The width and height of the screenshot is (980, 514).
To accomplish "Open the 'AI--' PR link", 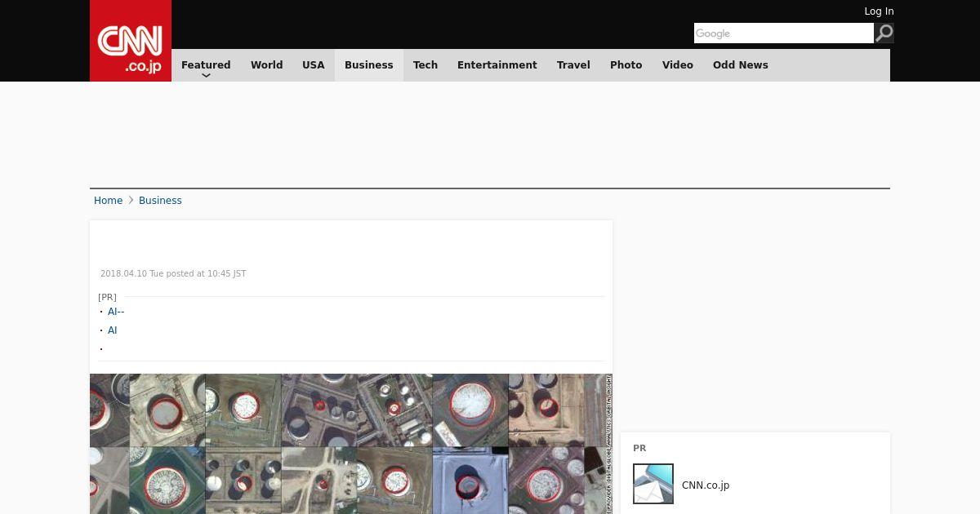I will (116, 312).
